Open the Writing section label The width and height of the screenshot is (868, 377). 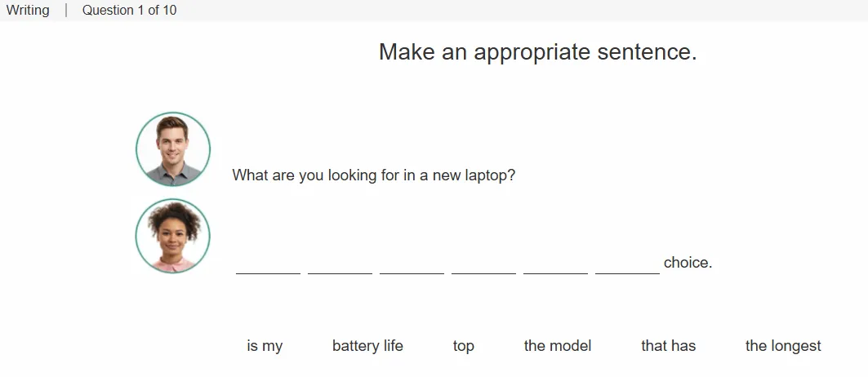coord(28,10)
